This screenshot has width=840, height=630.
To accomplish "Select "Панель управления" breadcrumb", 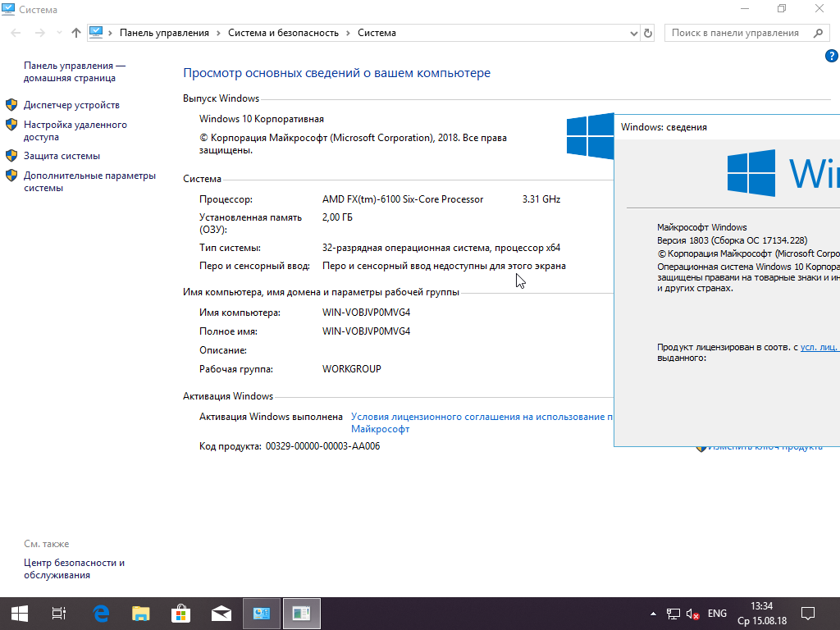I will 164,33.
